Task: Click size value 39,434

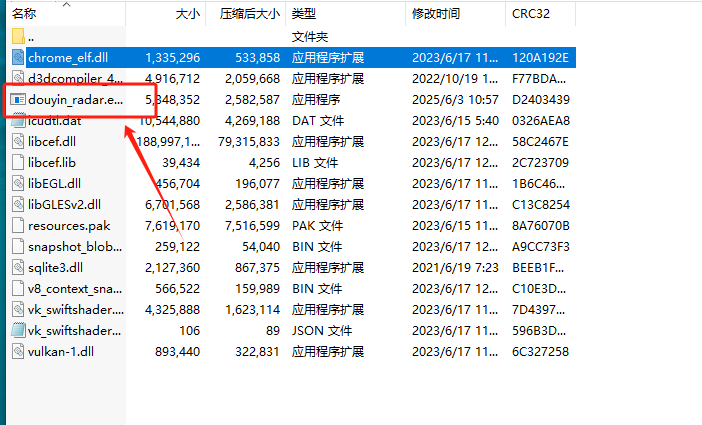Action: (181, 163)
